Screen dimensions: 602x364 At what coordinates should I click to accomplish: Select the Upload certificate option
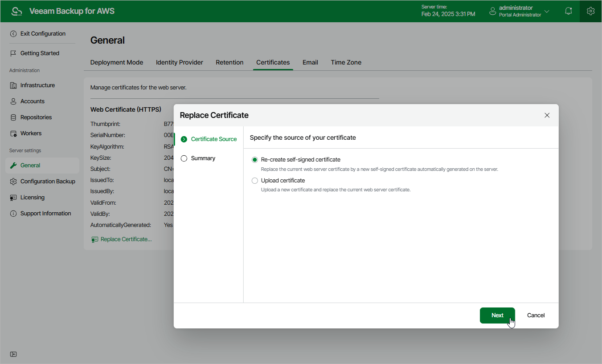[255, 181]
